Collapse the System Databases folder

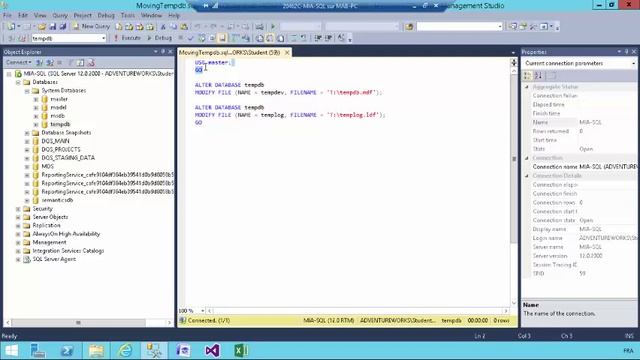pyautogui.click(x=27, y=91)
